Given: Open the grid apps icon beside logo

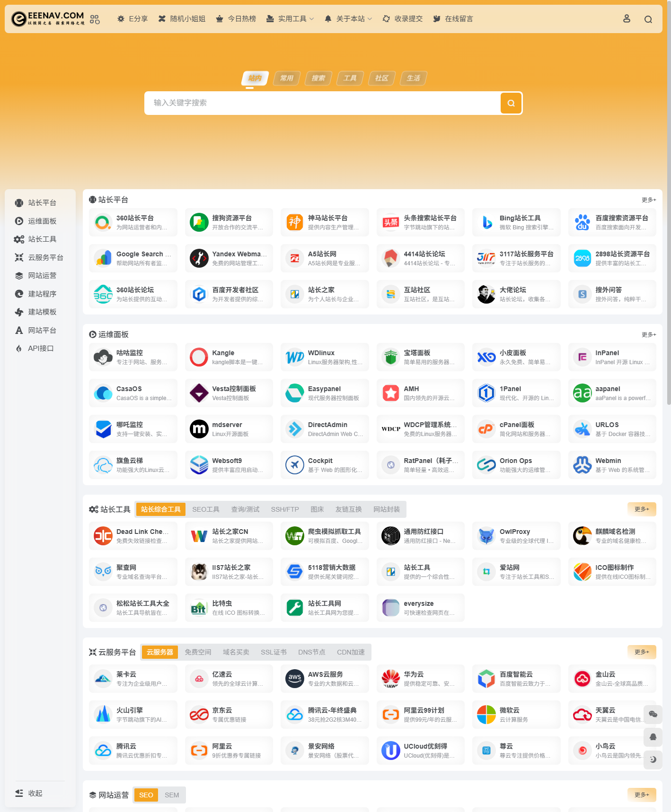Looking at the screenshot, I should tap(95, 19).
